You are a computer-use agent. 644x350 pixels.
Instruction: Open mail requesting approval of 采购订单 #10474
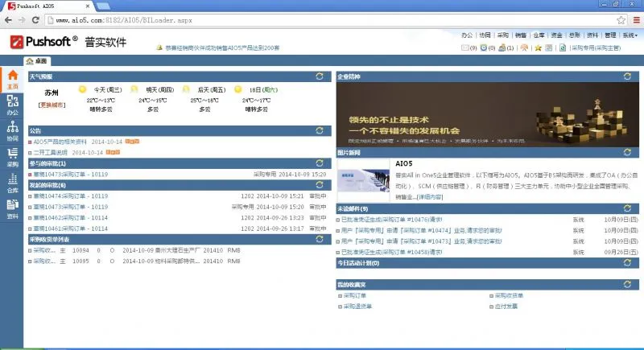click(x=421, y=231)
